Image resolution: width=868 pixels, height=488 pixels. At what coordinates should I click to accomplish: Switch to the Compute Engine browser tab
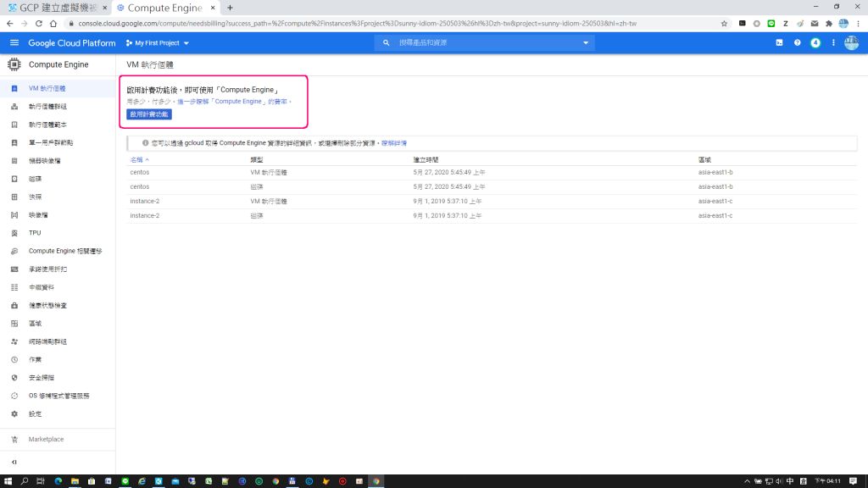(x=164, y=8)
